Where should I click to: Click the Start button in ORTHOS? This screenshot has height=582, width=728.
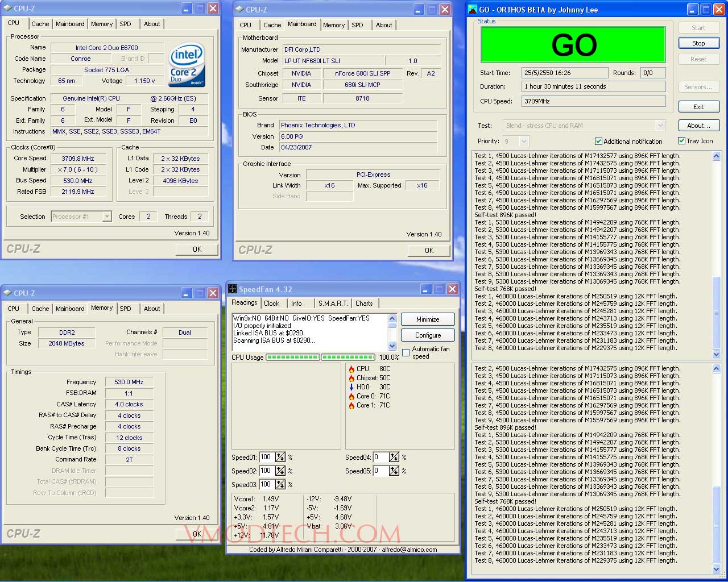[698, 28]
